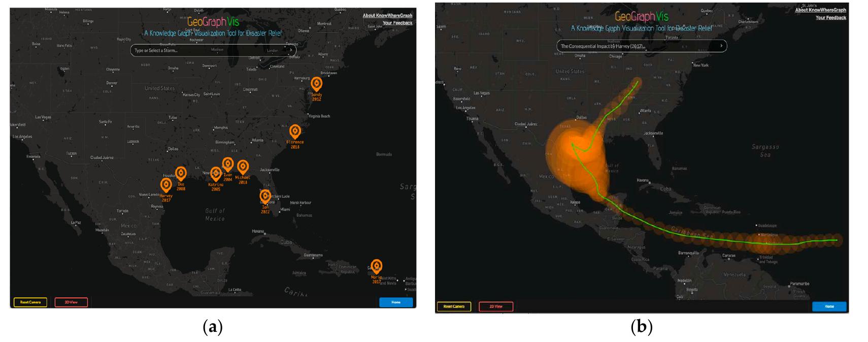Click Reset Camera button in panel (b)
This screenshot has width=868, height=342.
click(454, 306)
